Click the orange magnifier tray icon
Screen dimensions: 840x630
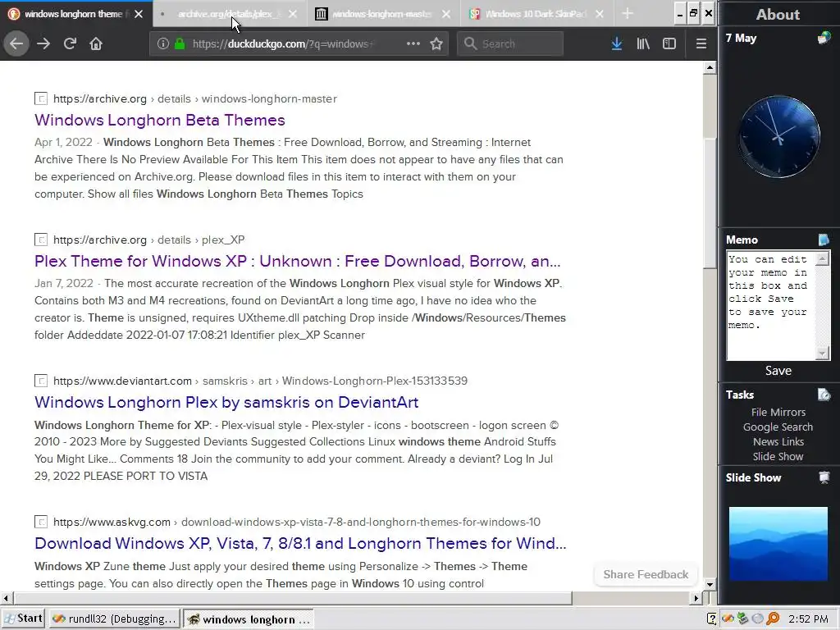tap(773, 619)
